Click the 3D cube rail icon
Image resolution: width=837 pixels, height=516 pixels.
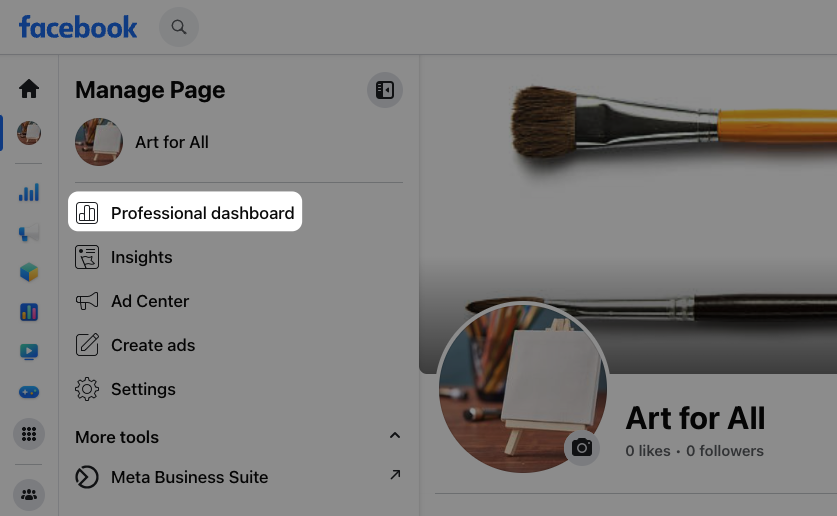pyautogui.click(x=29, y=272)
